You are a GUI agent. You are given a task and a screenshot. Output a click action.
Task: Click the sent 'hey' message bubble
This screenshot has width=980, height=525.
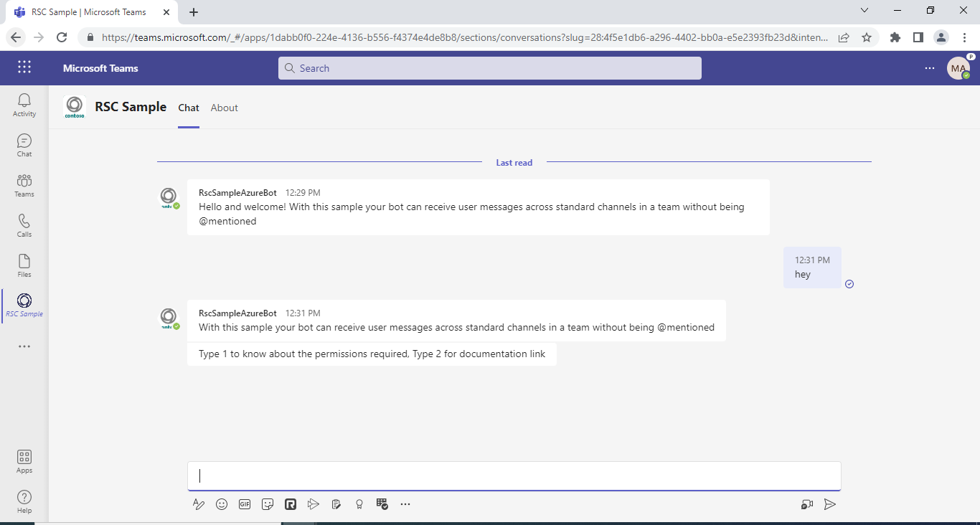click(x=812, y=268)
